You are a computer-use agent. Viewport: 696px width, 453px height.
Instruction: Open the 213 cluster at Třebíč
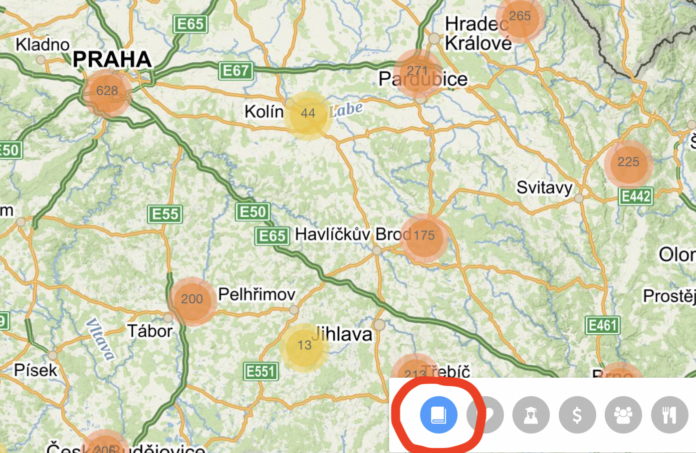click(415, 368)
